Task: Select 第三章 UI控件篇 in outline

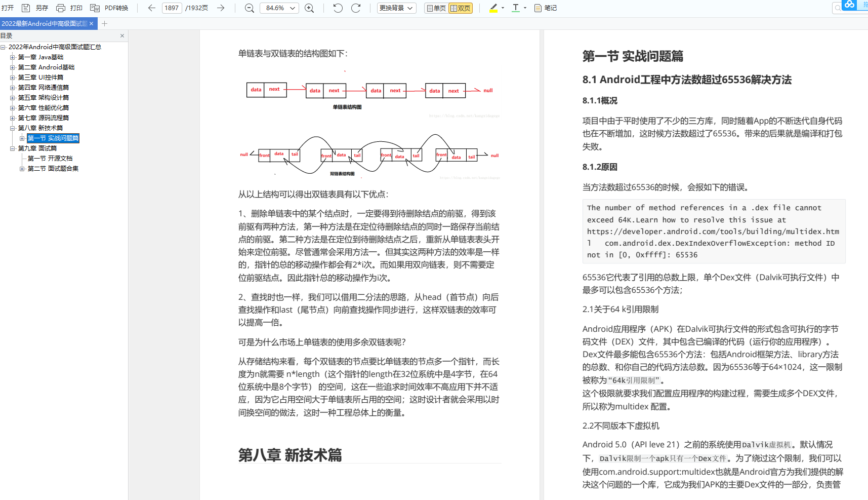Action: click(40, 78)
